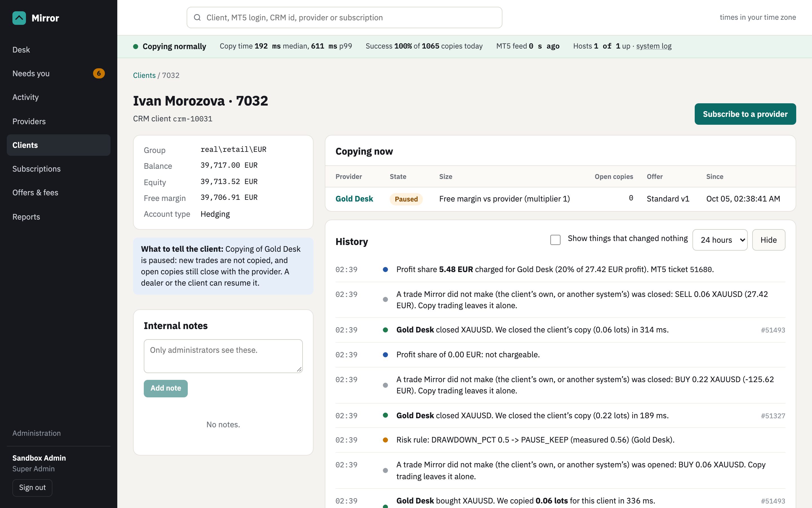The width and height of the screenshot is (812, 508).
Task: Click the CRM id crm-10031
Action: tap(193, 119)
